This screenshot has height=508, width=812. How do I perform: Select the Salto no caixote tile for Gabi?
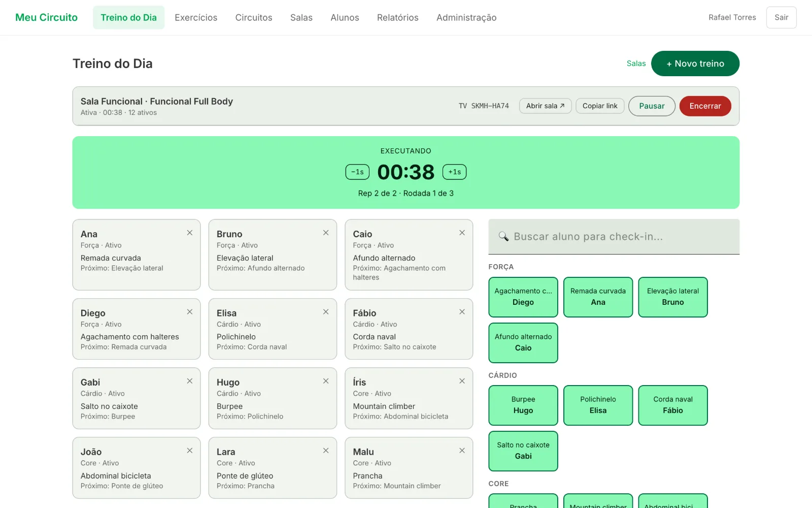(523, 451)
